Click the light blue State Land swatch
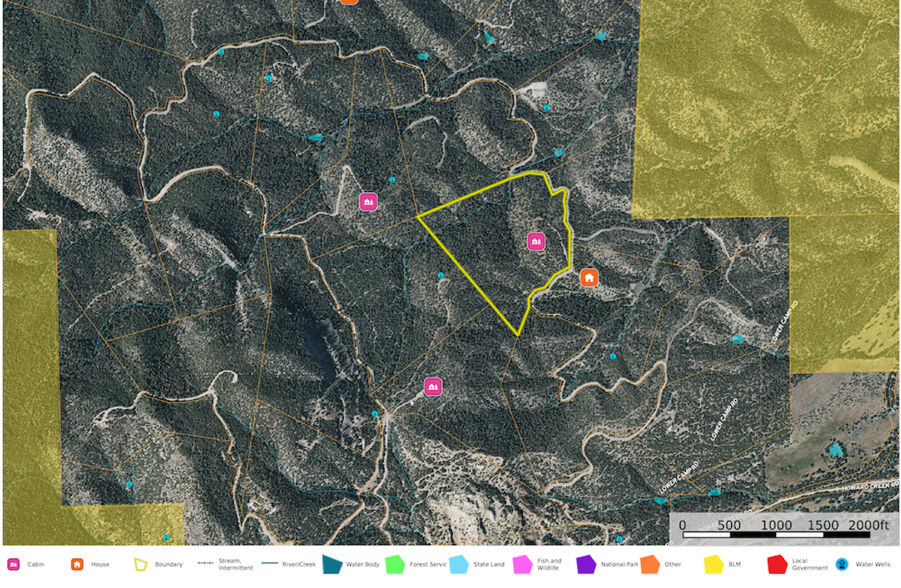Viewport: 901px width, 588px height. 459,564
